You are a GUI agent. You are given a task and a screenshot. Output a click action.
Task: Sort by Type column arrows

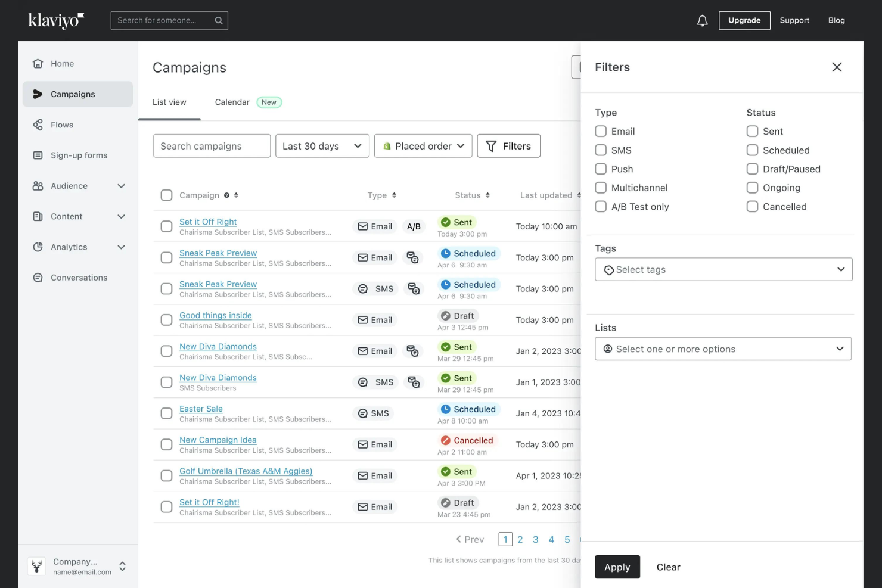pyautogui.click(x=394, y=195)
